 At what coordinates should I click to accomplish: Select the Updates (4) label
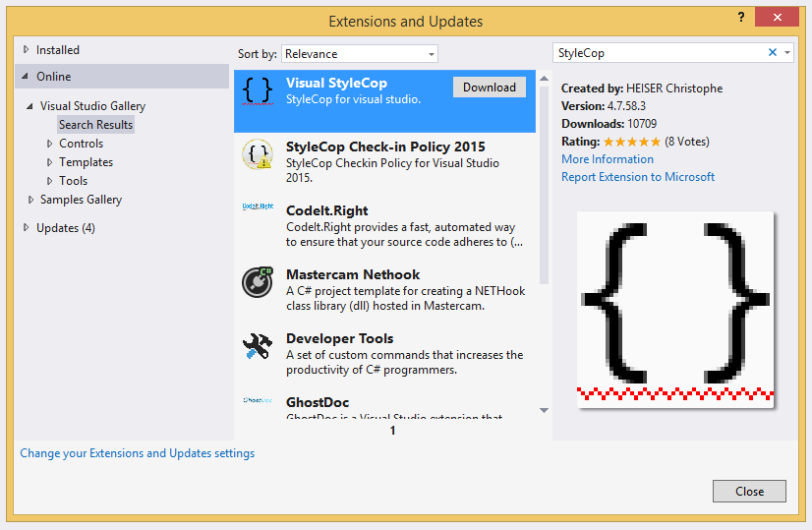coord(65,228)
